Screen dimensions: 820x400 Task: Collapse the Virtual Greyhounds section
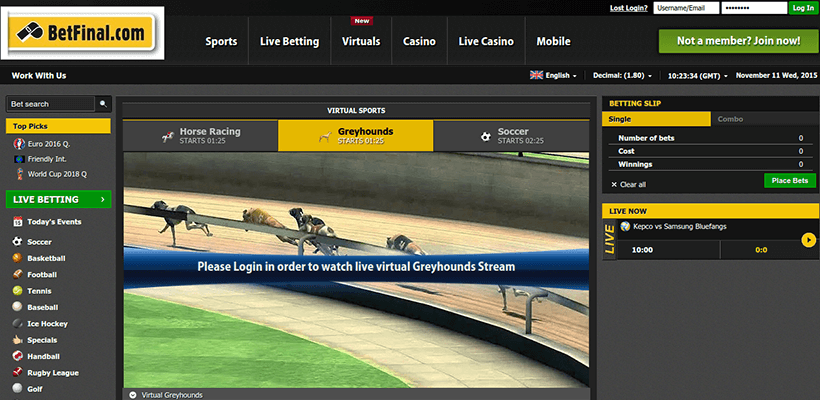(132, 395)
